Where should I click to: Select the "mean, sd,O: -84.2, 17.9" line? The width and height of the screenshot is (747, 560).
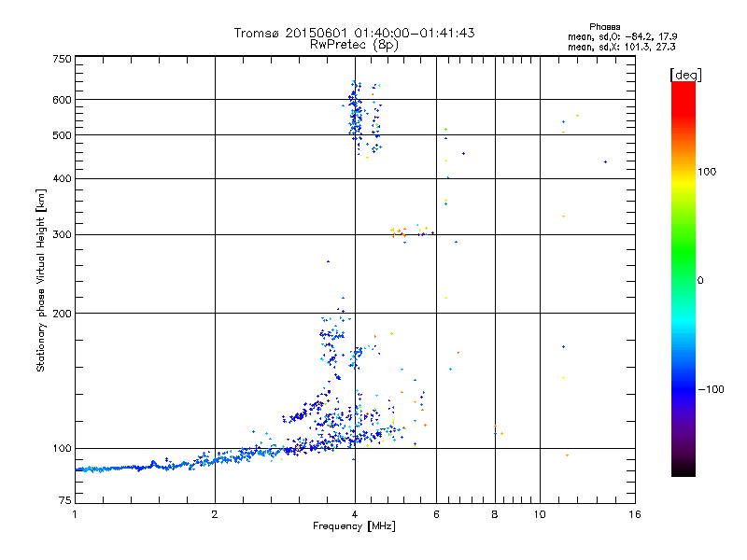[x=622, y=36]
